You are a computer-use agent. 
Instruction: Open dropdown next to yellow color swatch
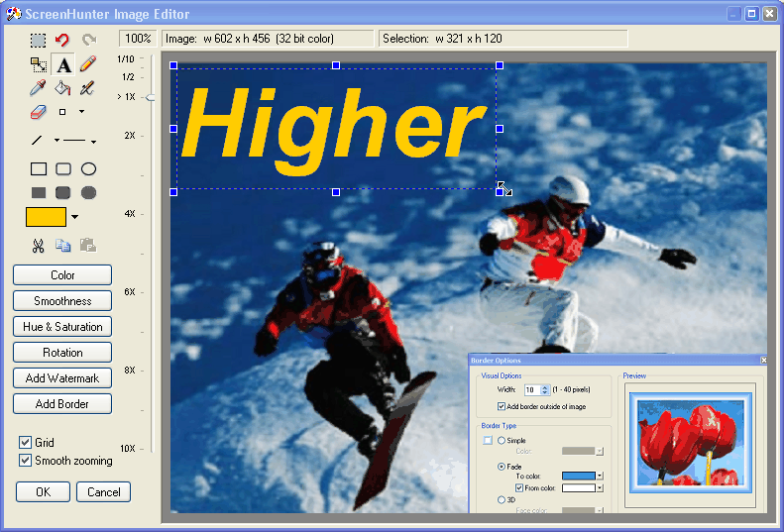[74, 217]
